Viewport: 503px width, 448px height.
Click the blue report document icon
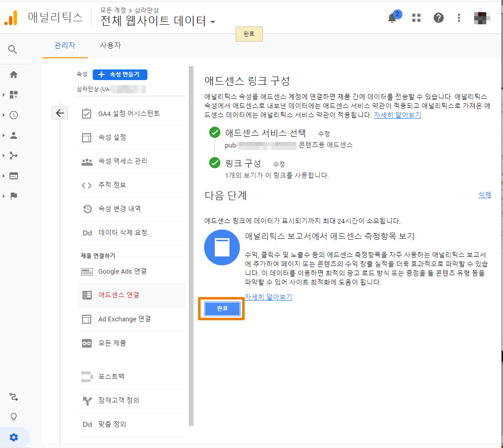point(222,247)
